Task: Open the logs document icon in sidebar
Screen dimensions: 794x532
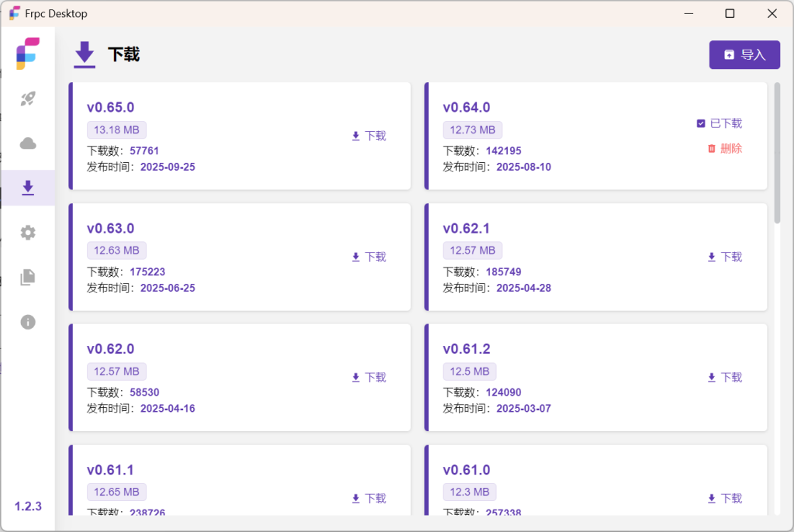Action: click(x=28, y=277)
